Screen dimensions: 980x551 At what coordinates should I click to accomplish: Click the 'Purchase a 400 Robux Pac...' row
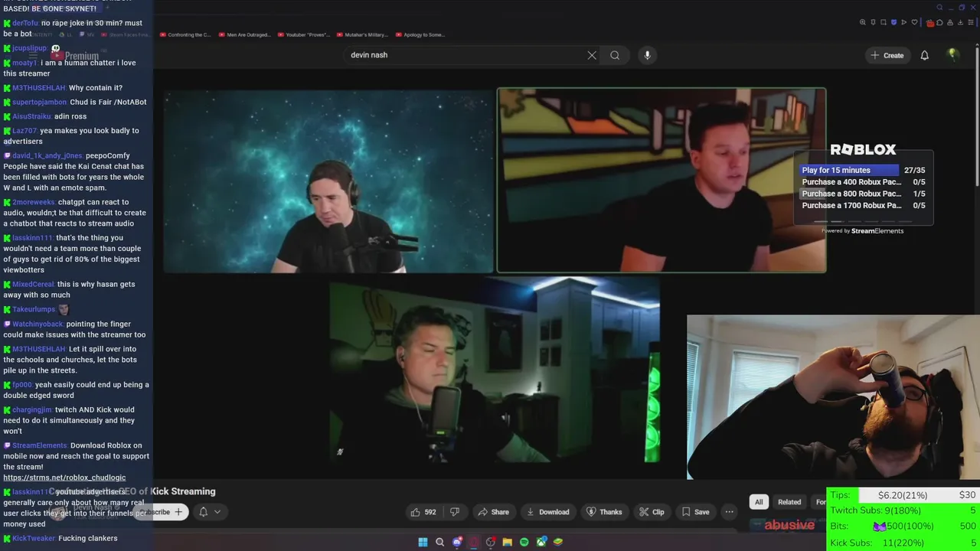pyautogui.click(x=863, y=182)
